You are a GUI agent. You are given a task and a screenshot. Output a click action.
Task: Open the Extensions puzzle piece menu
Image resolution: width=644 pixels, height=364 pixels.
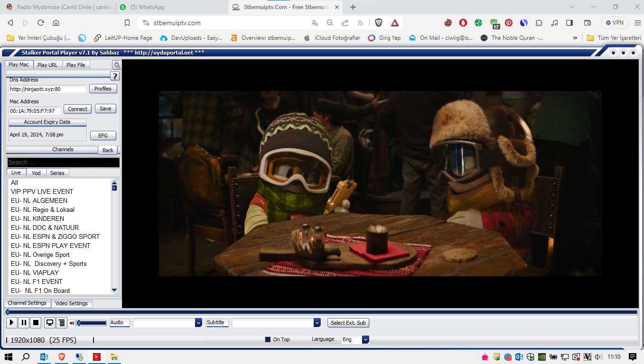click(x=539, y=23)
